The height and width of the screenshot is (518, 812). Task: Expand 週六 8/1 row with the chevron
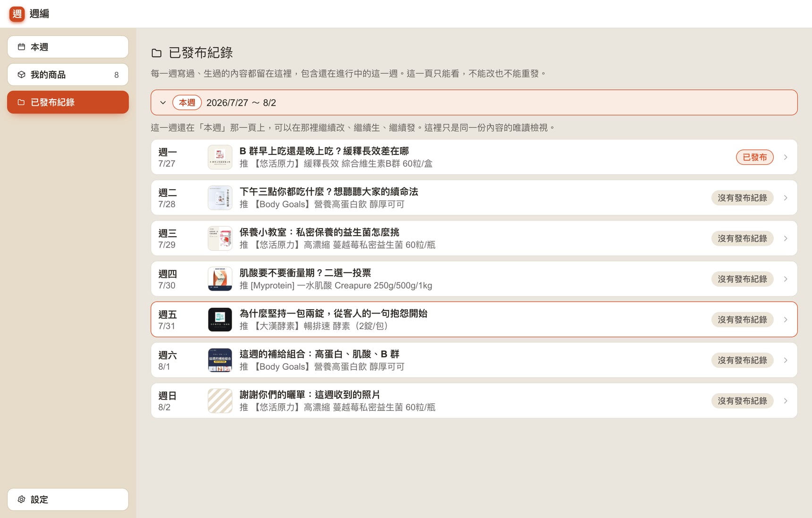[786, 360]
